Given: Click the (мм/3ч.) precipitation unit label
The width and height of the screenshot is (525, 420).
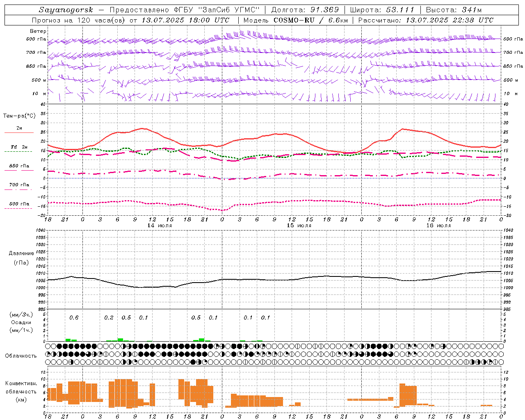Looking at the screenshot, I should click(21, 315).
